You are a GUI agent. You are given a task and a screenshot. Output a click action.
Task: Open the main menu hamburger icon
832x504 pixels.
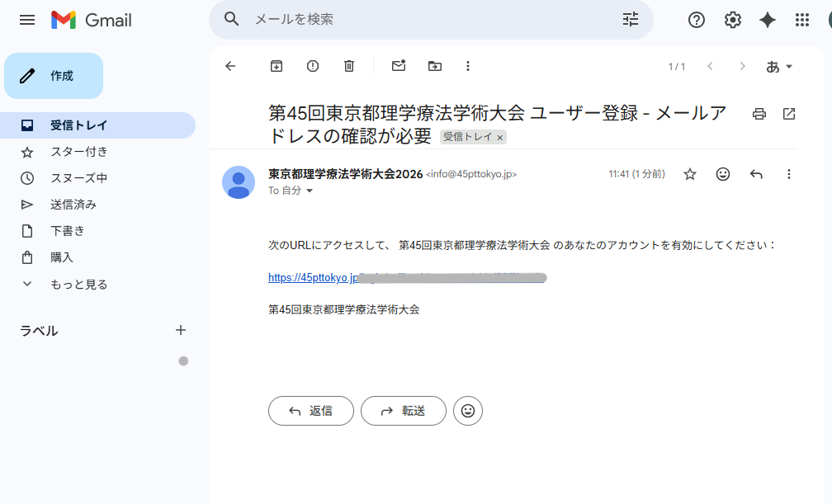pyautogui.click(x=27, y=20)
